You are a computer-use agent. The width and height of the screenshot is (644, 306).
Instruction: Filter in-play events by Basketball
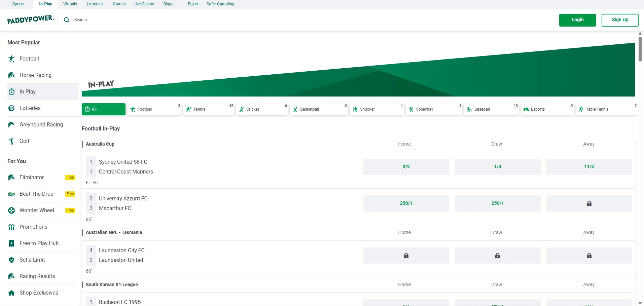[x=319, y=109]
